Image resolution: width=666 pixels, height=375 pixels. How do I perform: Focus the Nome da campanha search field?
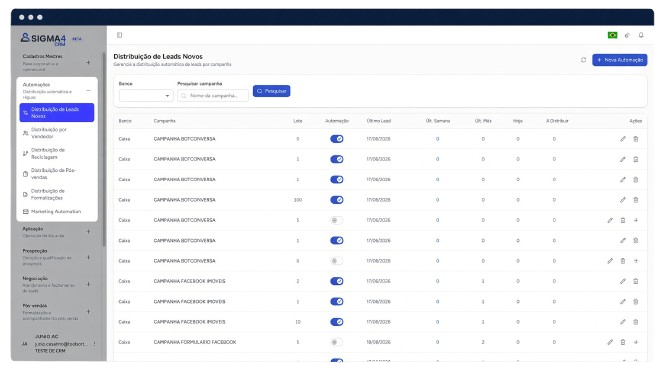[x=213, y=96]
